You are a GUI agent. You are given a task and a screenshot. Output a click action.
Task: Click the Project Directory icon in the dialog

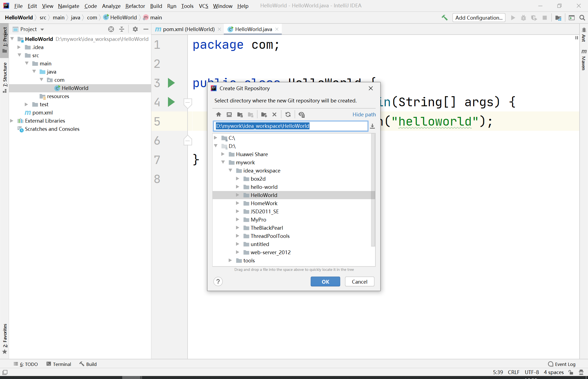(240, 114)
